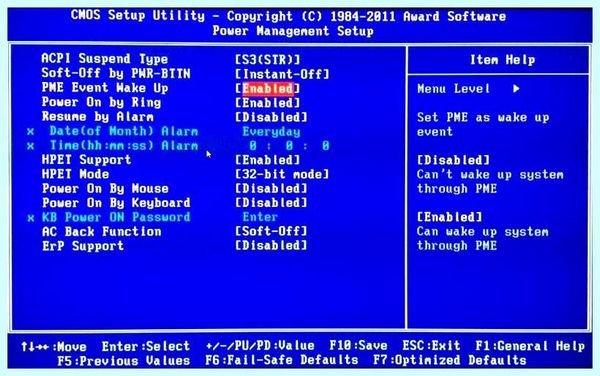Click the x marker beside Time Alarm
The height and width of the screenshot is (376, 600).
[x=31, y=146]
